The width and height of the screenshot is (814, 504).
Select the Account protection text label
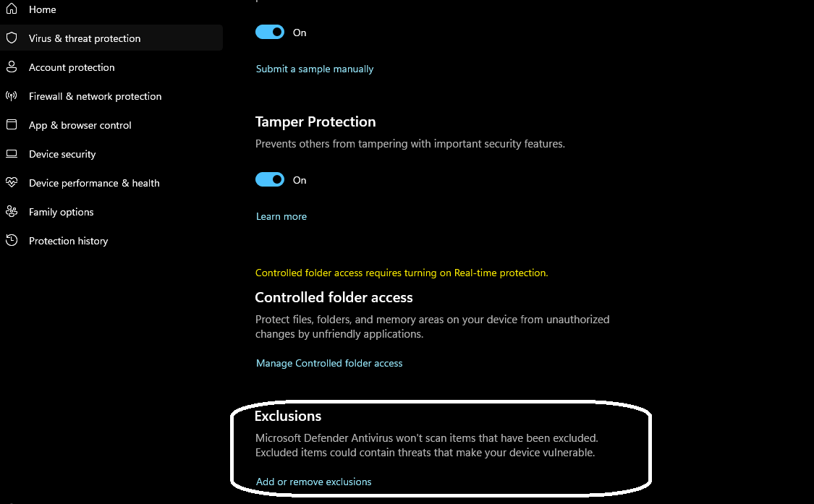[x=72, y=67]
